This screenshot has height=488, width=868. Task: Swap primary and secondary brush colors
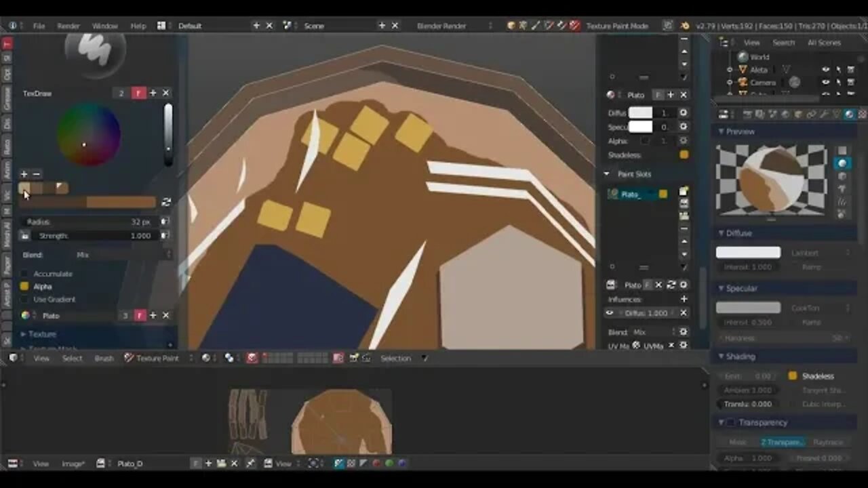point(165,202)
